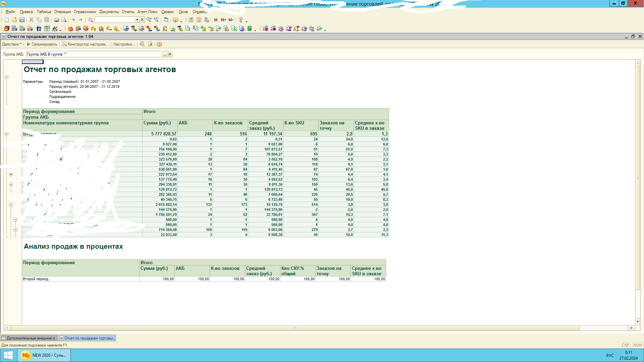This screenshot has width=644, height=362.
Task: Click the Print toolbar icon
Action: click(x=56, y=20)
